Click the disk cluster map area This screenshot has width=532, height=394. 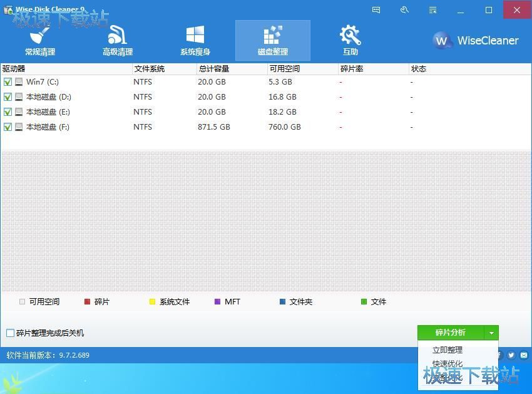click(x=266, y=222)
